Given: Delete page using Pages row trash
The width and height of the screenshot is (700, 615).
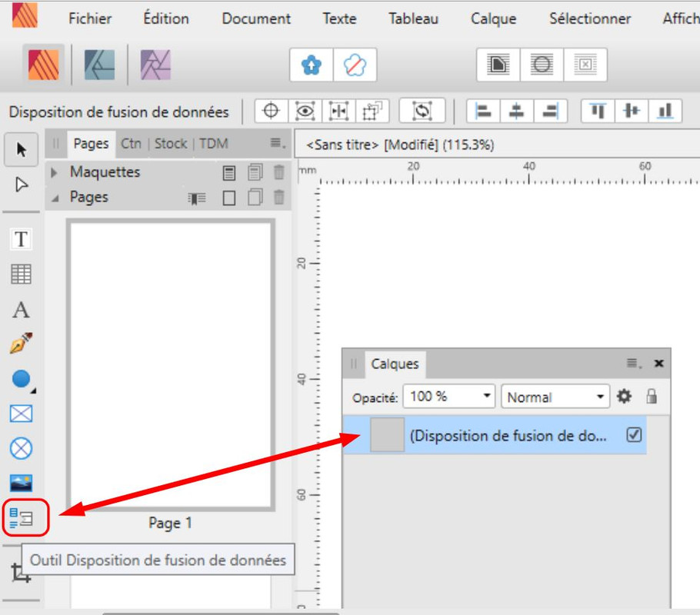Looking at the screenshot, I should click(279, 198).
